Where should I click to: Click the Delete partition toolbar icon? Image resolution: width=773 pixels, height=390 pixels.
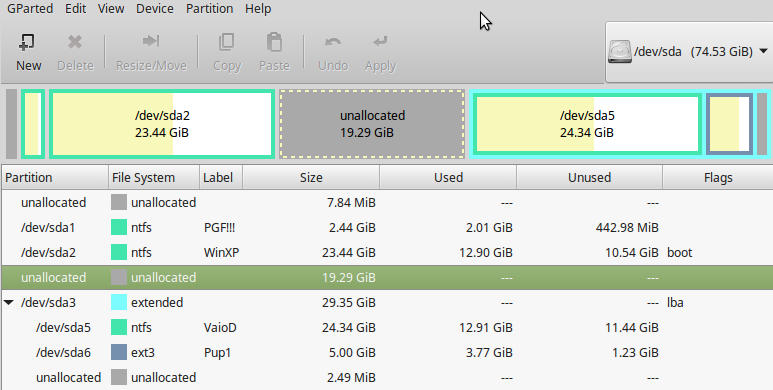pos(75,42)
